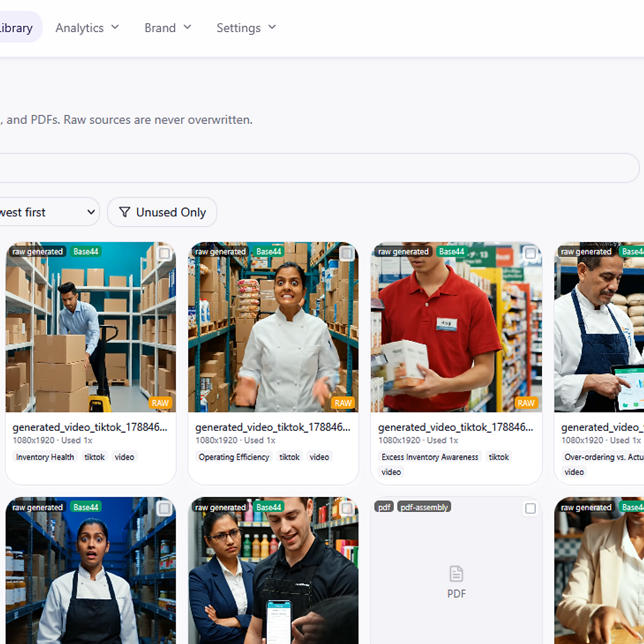Viewport: 644px width, 644px height.
Task: Expand the Settings menu
Action: [x=246, y=28]
